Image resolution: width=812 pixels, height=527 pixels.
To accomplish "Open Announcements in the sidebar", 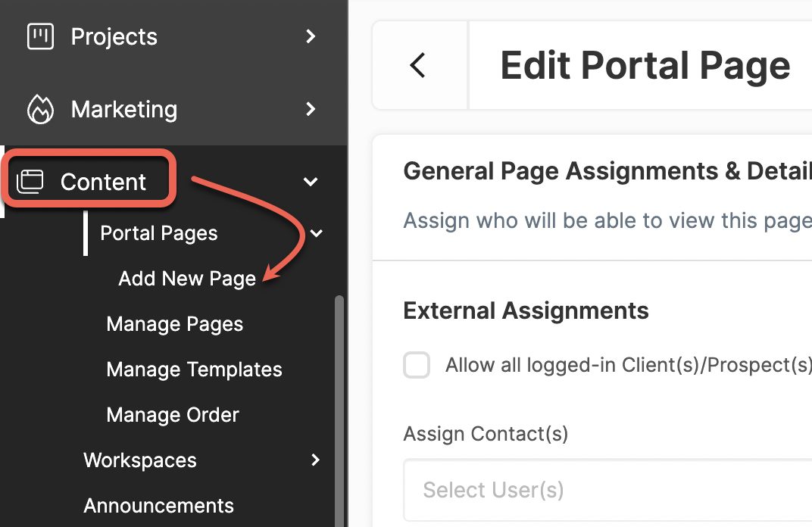I will pyautogui.click(x=158, y=506).
